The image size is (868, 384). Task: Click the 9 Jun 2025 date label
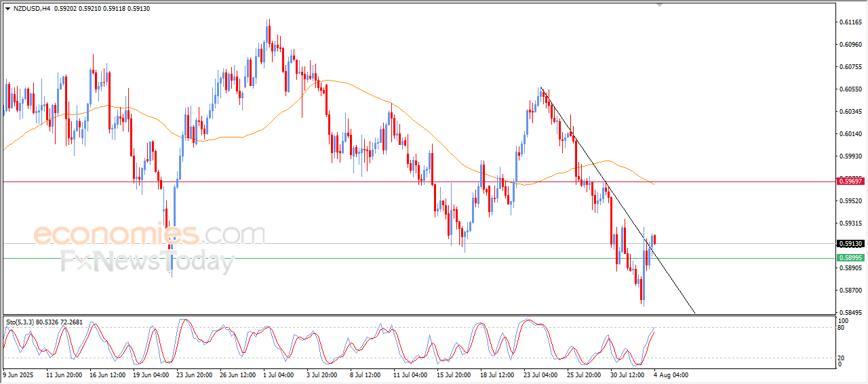pyautogui.click(x=18, y=374)
